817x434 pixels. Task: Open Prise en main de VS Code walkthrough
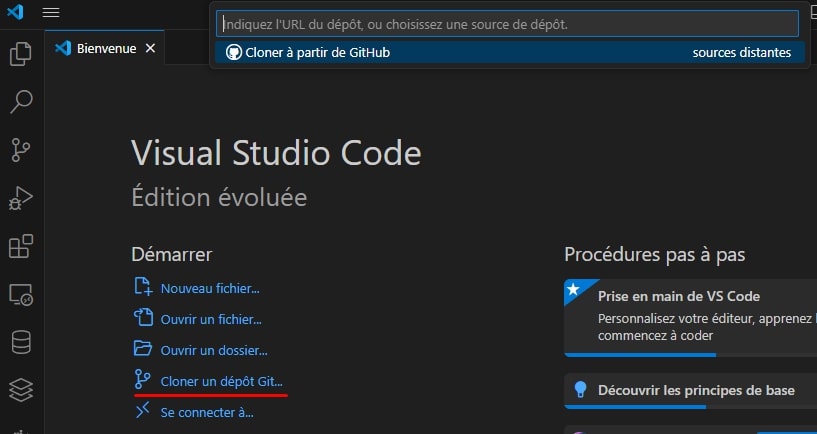pyautogui.click(x=690, y=318)
